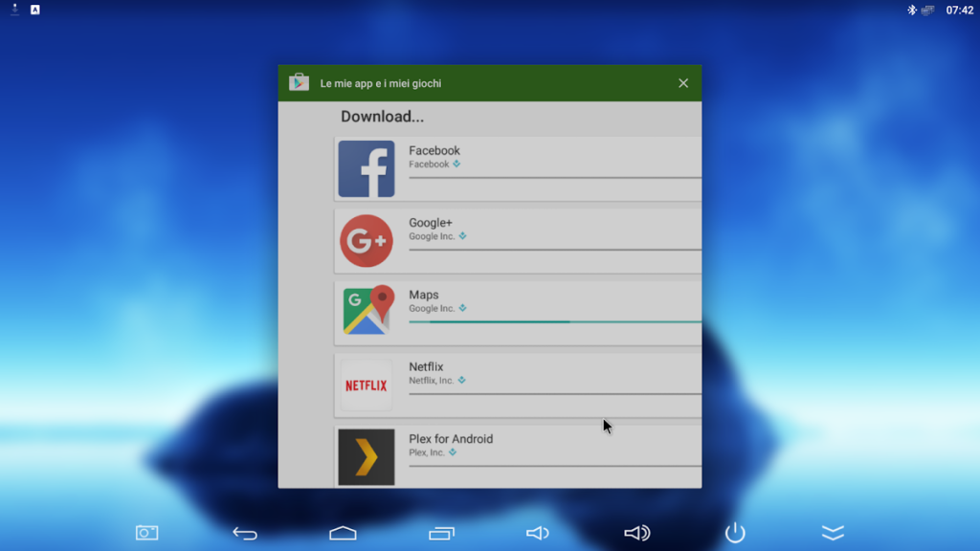
Task: Go back with the back arrow
Action: (245, 533)
